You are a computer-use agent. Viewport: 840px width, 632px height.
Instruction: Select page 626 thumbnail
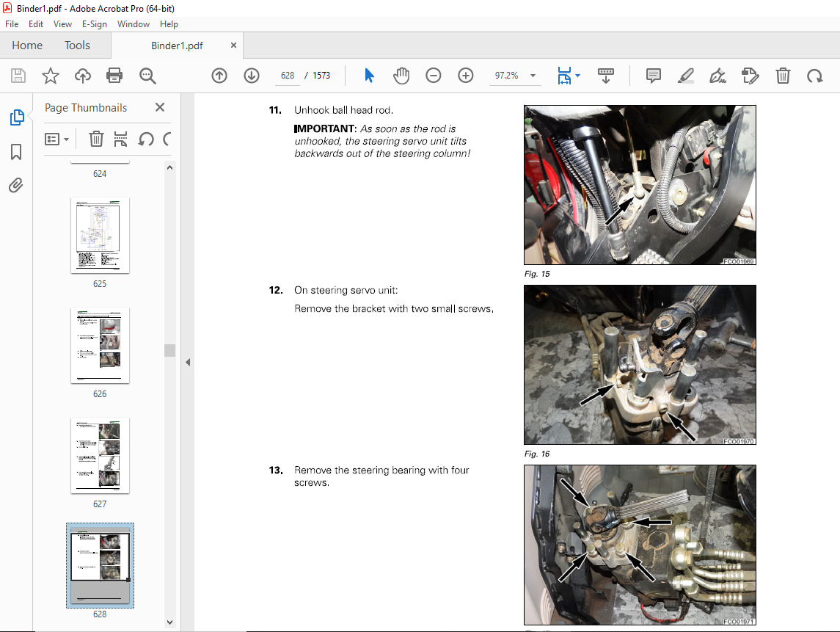click(100, 345)
